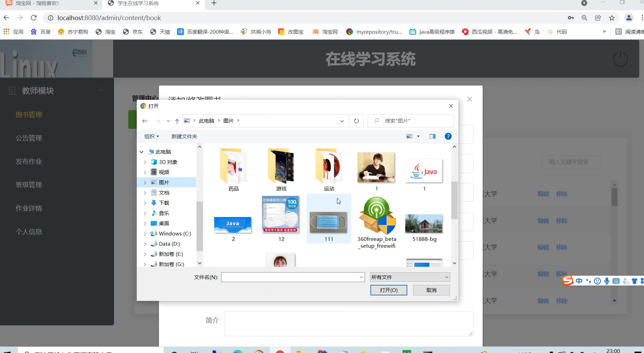Open the saved passwords key icon

pos(571,18)
